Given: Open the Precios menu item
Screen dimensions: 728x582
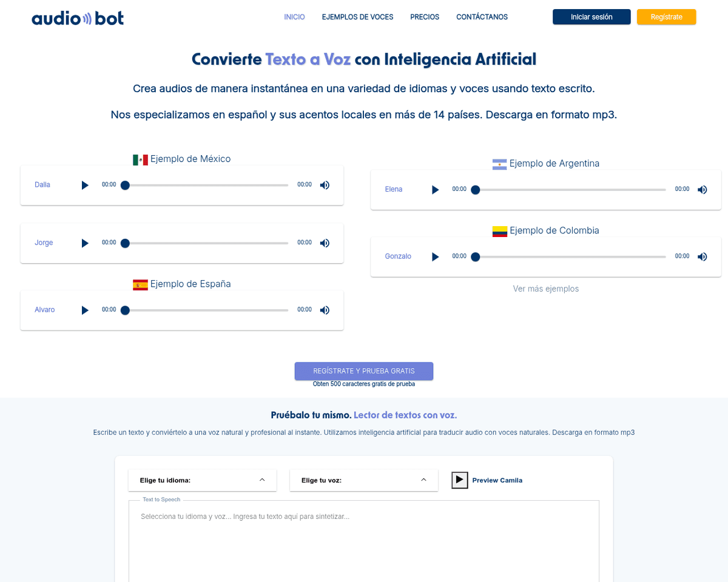Looking at the screenshot, I should pyautogui.click(x=425, y=17).
